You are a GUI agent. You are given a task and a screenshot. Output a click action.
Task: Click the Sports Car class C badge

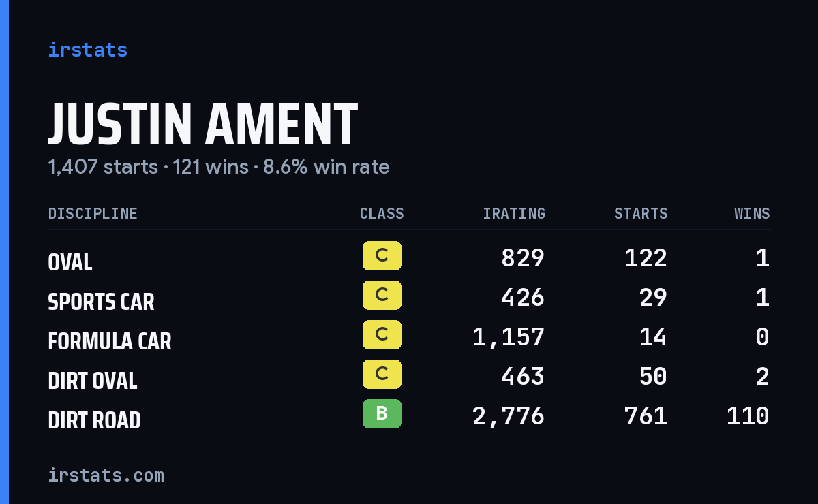(382, 296)
